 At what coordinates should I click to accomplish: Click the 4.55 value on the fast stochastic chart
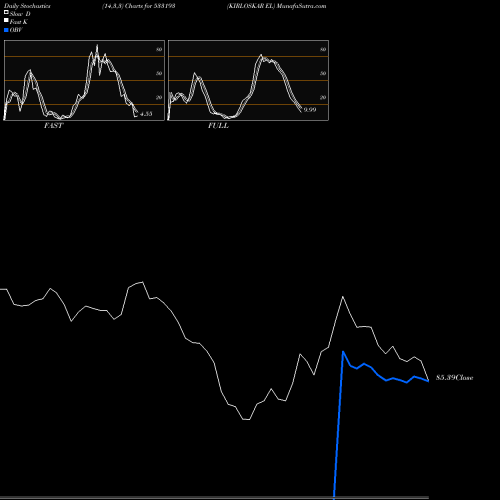146,114
